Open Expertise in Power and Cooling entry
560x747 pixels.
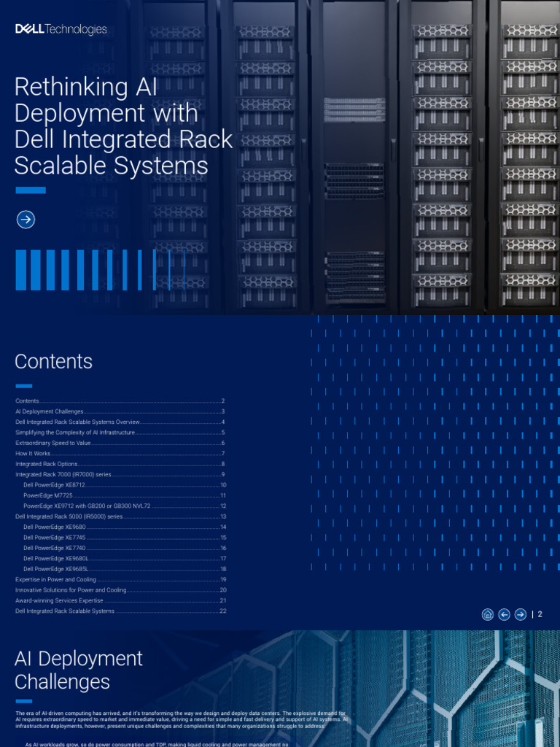coord(120,580)
